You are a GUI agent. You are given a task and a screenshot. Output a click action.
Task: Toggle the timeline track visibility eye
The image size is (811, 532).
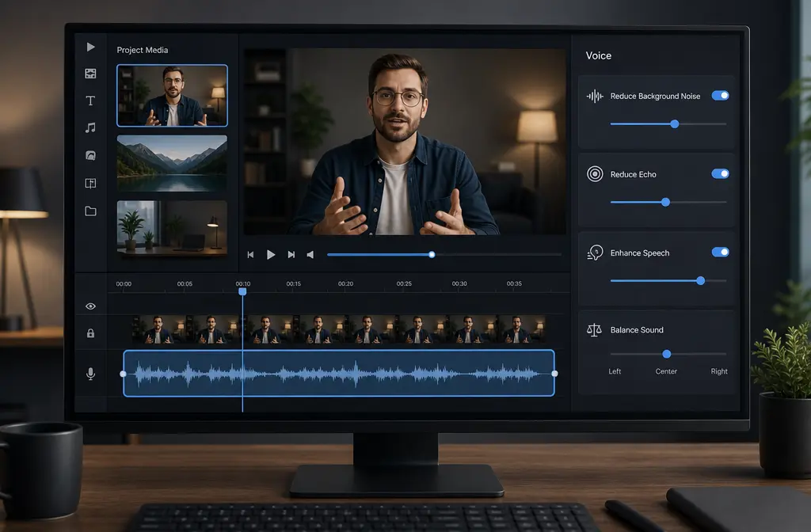(x=90, y=306)
